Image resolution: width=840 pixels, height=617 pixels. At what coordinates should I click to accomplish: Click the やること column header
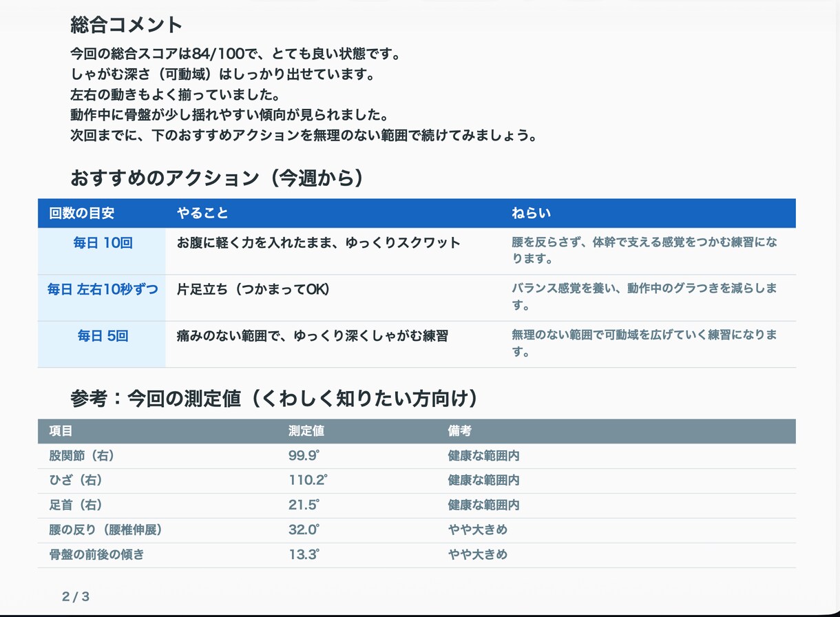point(202,213)
